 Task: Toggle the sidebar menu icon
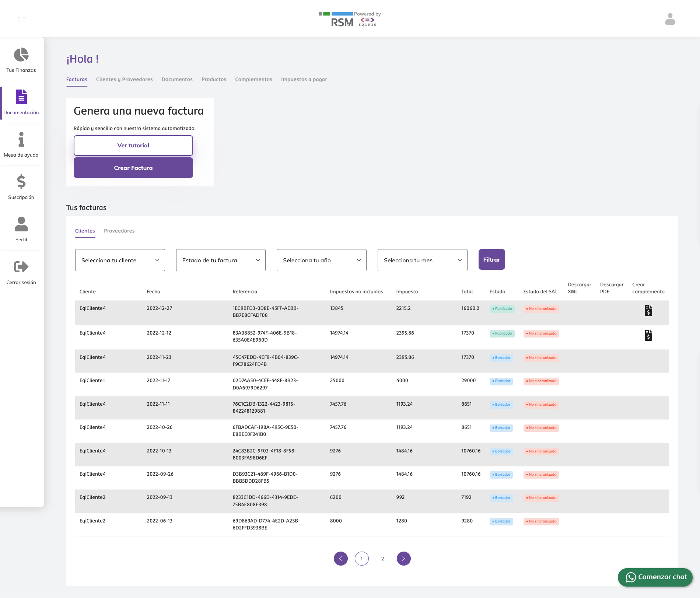coord(22,19)
